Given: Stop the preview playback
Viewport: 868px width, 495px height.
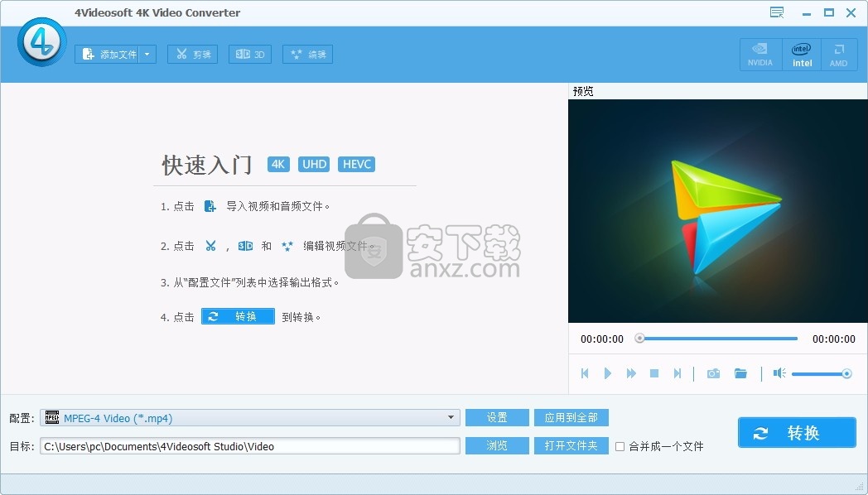Looking at the screenshot, I should coord(653,373).
